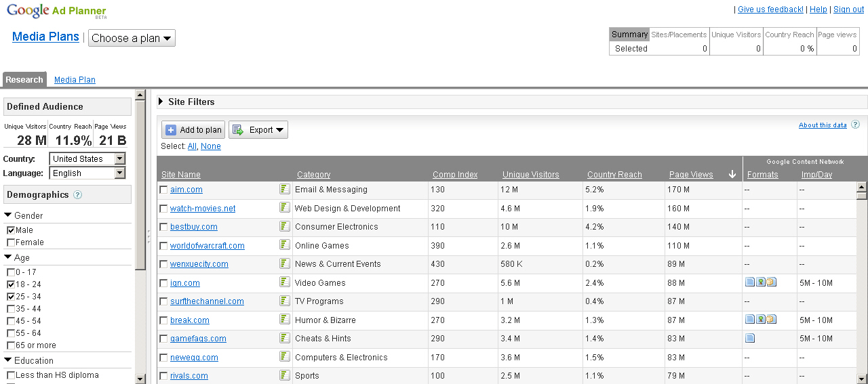
Task: Click the Select None link
Action: tap(211, 146)
